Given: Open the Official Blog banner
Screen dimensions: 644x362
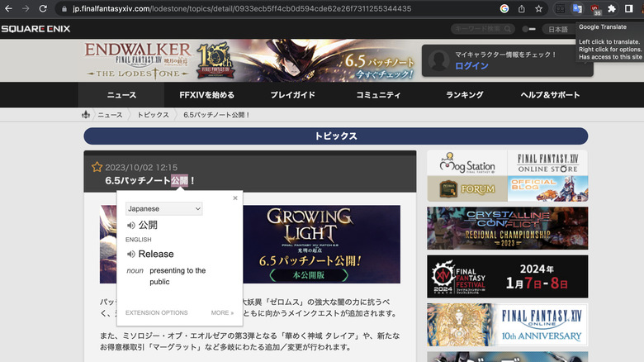Looking at the screenshot, I should [x=548, y=188].
